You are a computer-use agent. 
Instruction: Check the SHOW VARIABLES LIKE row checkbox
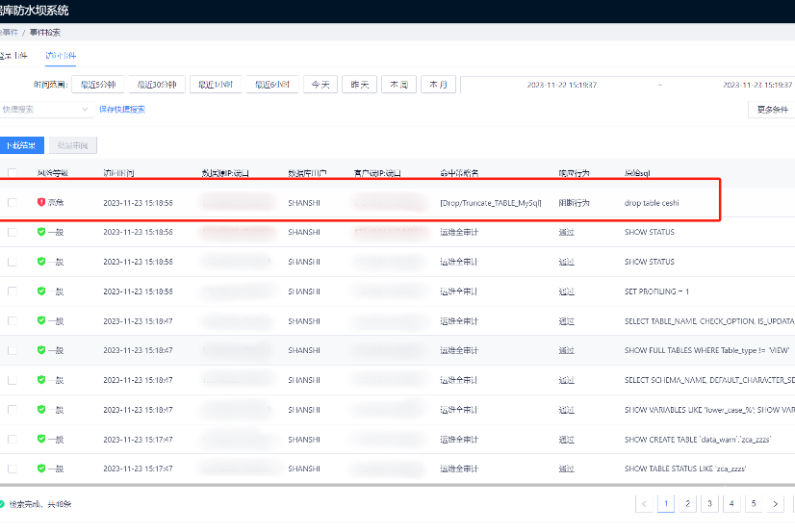click(13, 410)
